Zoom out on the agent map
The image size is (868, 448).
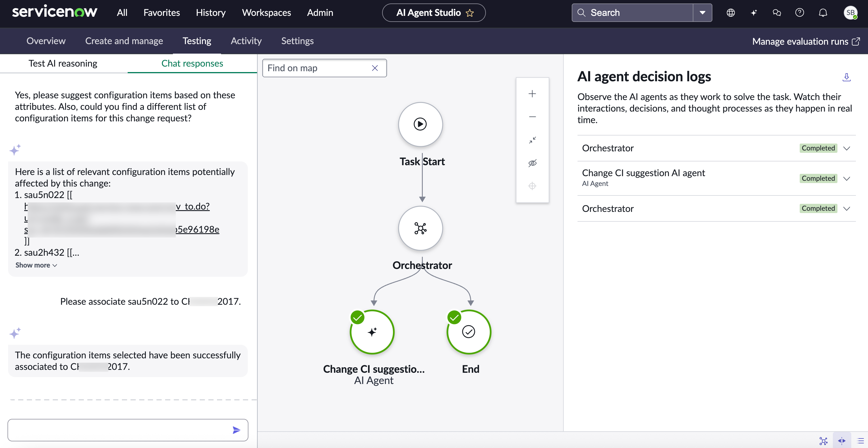click(532, 117)
